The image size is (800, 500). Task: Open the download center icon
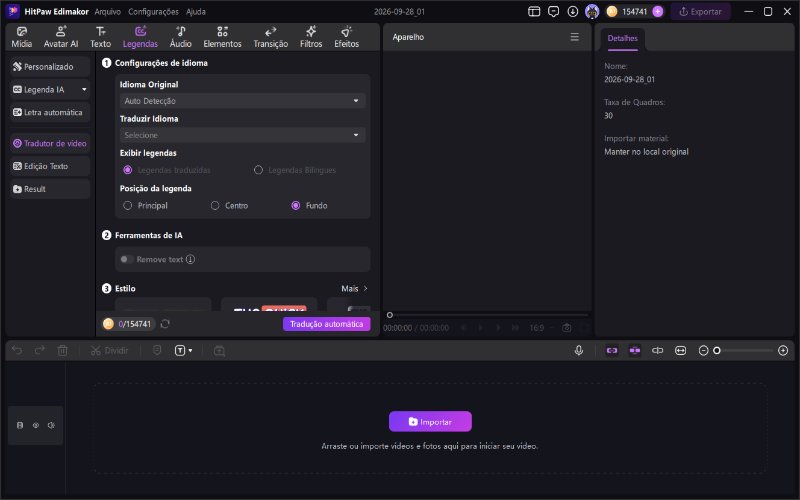click(572, 11)
